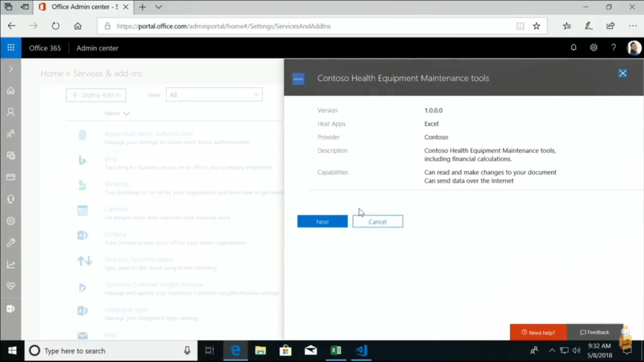644x362 pixels.
Task: Click the taskbar search box
Action: click(111, 350)
